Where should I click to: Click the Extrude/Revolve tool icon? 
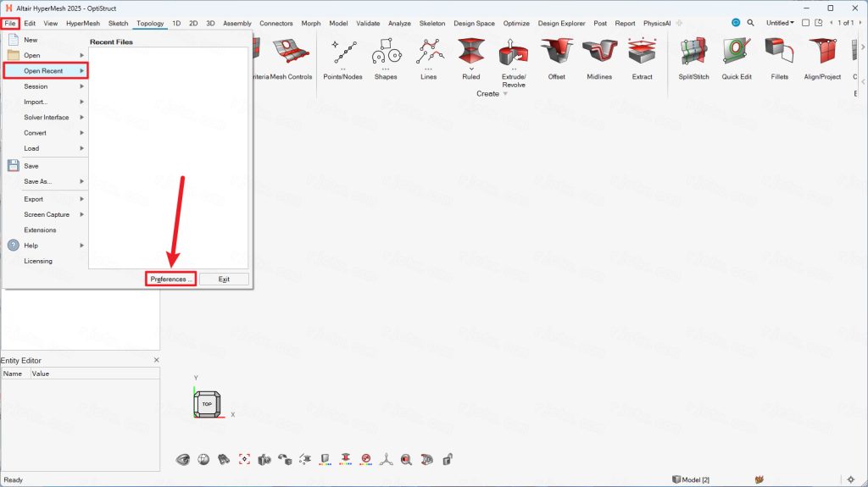[x=514, y=53]
